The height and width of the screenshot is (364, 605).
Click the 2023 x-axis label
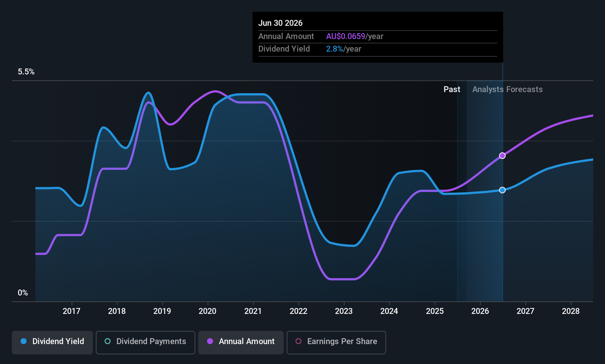344,311
